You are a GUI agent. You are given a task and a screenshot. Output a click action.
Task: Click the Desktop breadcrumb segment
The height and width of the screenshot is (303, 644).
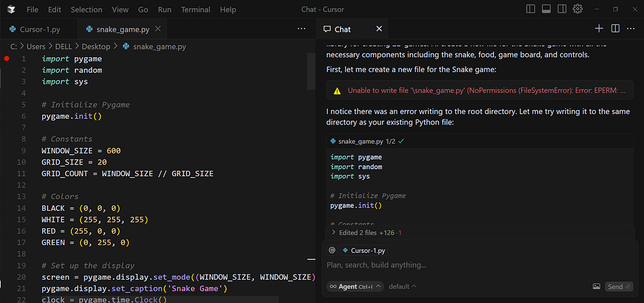pyautogui.click(x=96, y=46)
